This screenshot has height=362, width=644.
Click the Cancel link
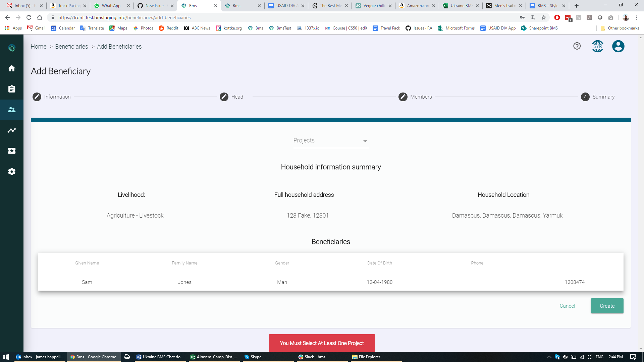click(x=567, y=306)
